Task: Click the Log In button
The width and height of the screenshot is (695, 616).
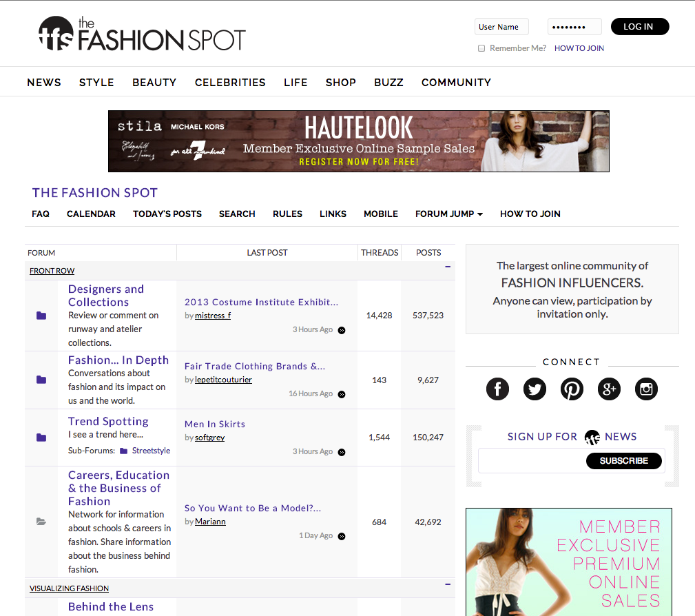Action: [640, 27]
